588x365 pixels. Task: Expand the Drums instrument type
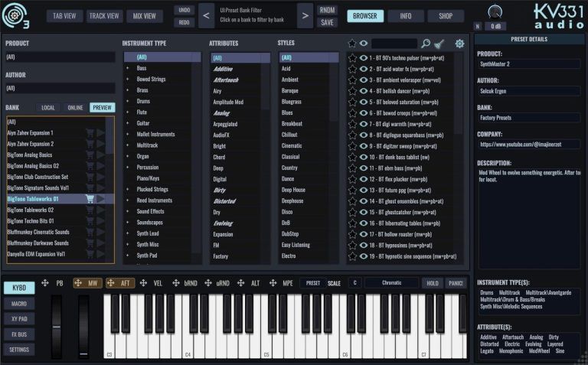[128, 101]
